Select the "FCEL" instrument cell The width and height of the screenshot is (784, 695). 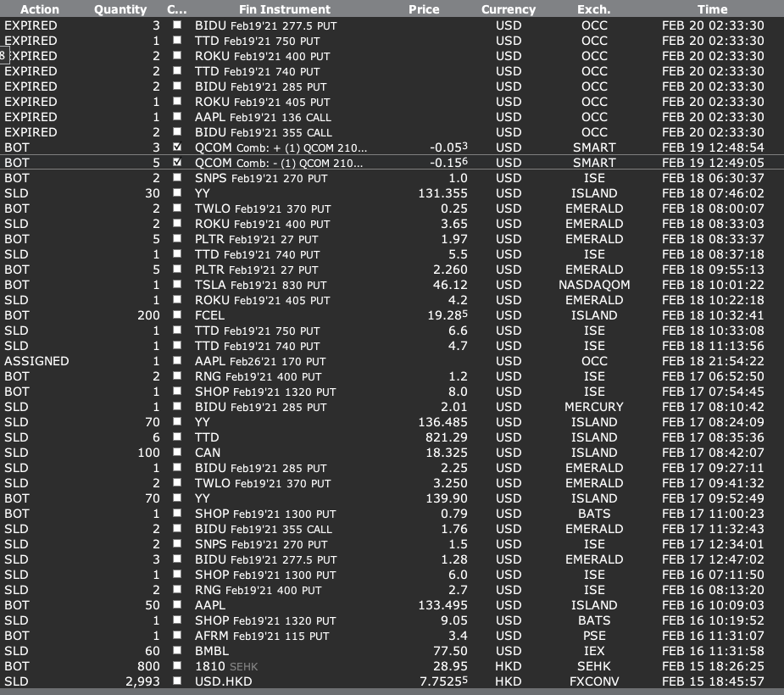pyautogui.click(x=209, y=315)
